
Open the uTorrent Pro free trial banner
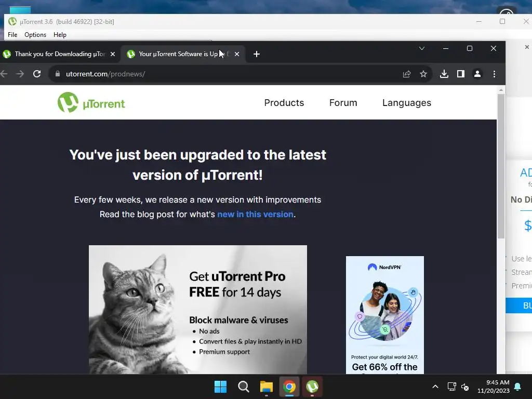(198, 310)
